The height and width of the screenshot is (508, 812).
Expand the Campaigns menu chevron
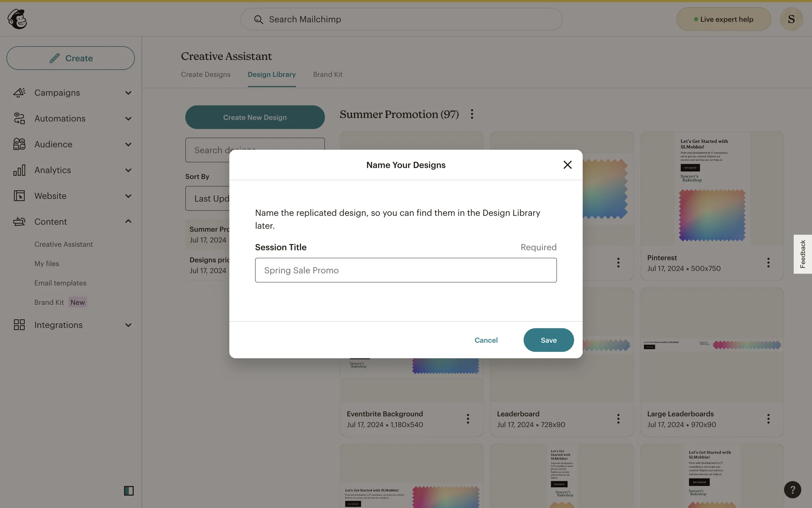point(128,93)
